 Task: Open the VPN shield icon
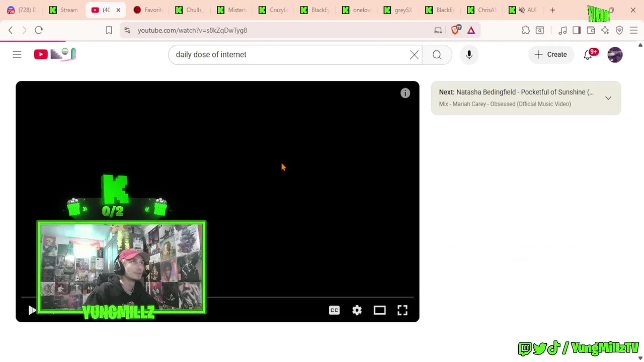click(x=619, y=30)
